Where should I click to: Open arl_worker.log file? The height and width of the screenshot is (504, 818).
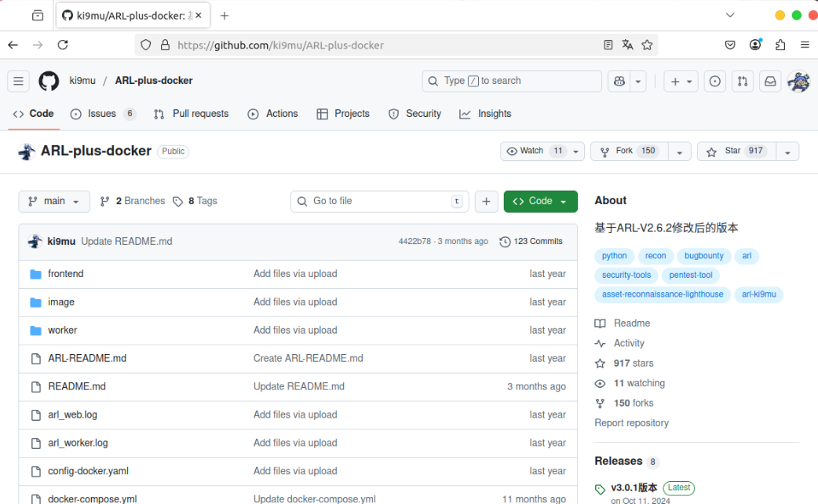pyautogui.click(x=78, y=443)
